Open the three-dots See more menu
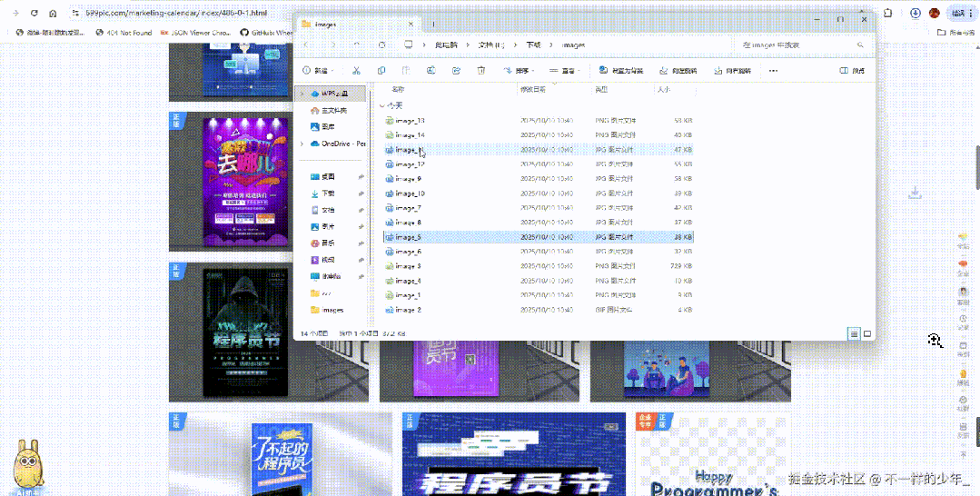980x496 pixels. [773, 71]
